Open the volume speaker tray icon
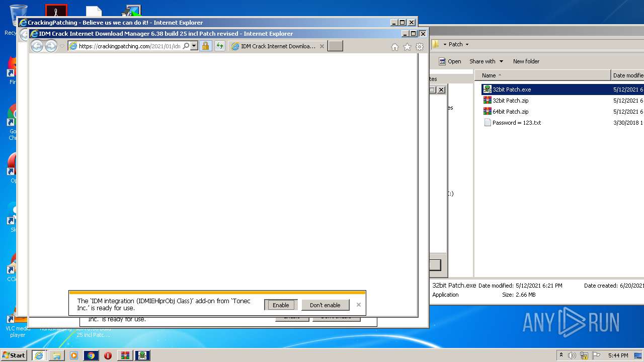Screen dimensions: 644x362 coord(572,355)
